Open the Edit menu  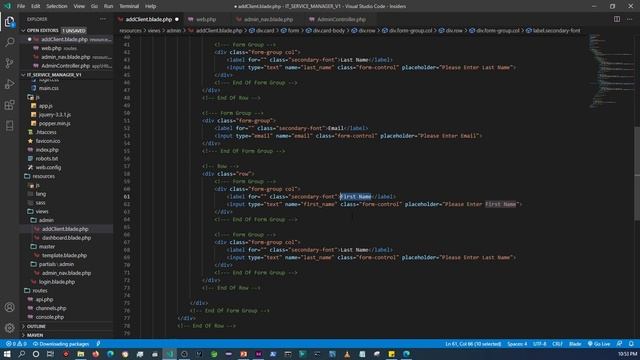click(36, 6)
